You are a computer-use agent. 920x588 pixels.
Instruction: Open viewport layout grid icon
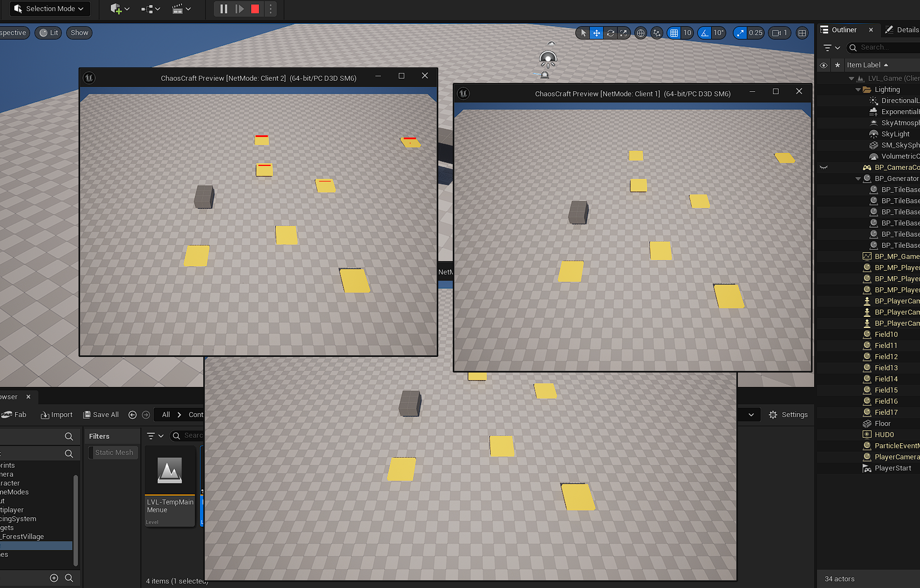pyautogui.click(x=802, y=33)
